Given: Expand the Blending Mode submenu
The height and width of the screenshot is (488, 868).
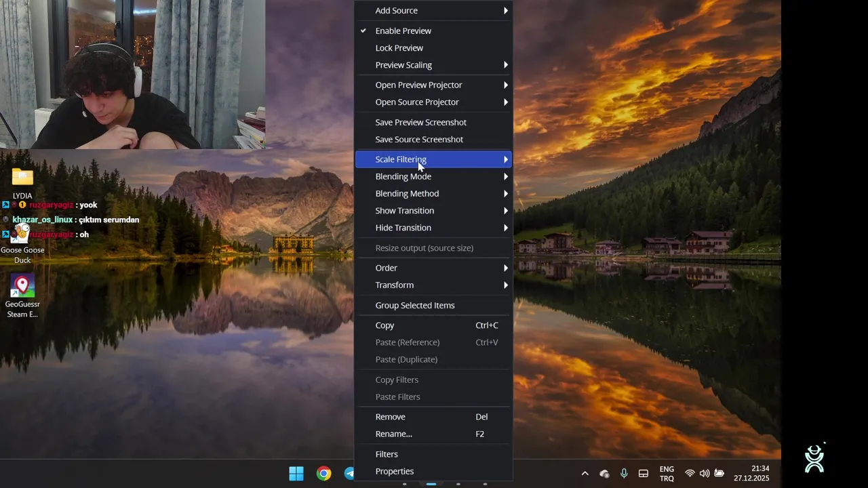Looking at the screenshot, I should 434,176.
